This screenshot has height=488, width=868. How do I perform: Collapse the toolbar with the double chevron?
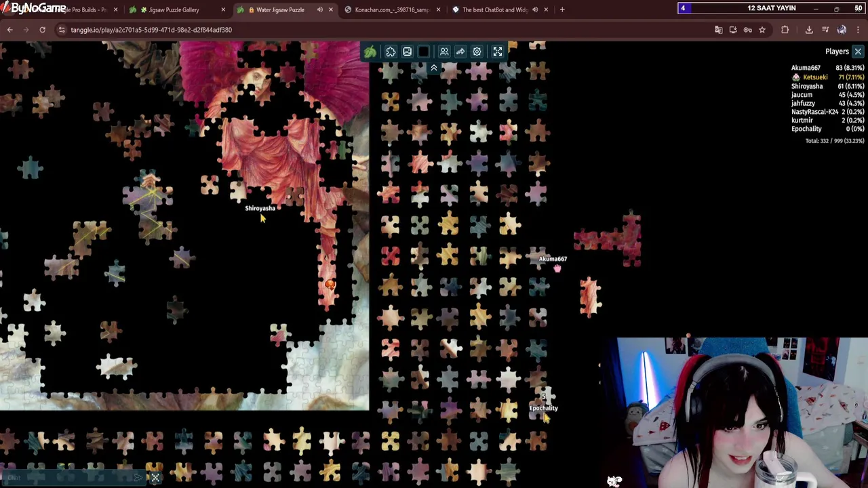click(x=434, y=68)
